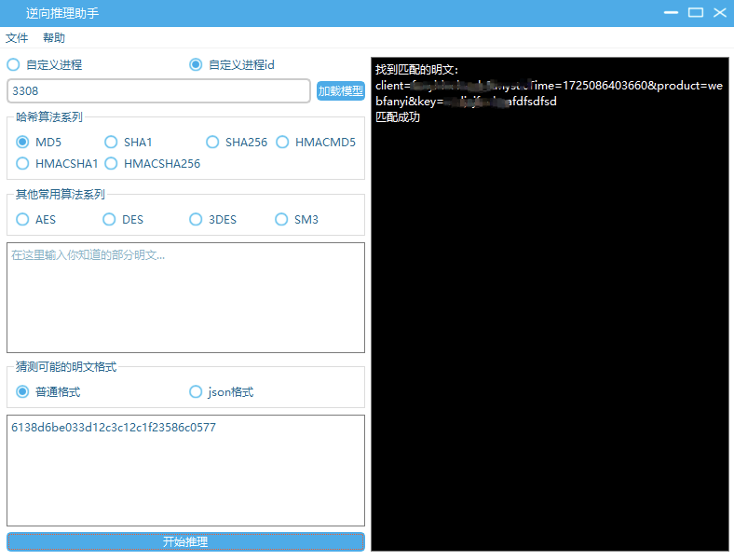Switch to json格式 plaintext format
This screenshot has width=734, height=560.
[196, 392]
